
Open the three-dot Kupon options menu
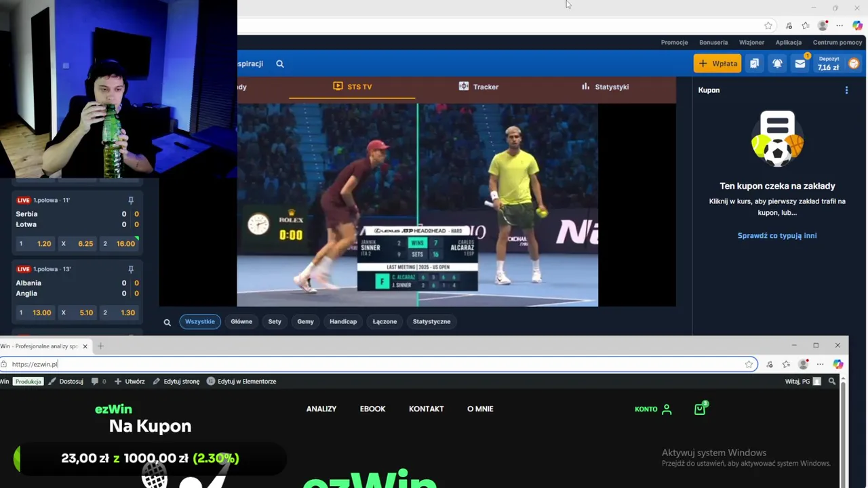click(846, 90)
